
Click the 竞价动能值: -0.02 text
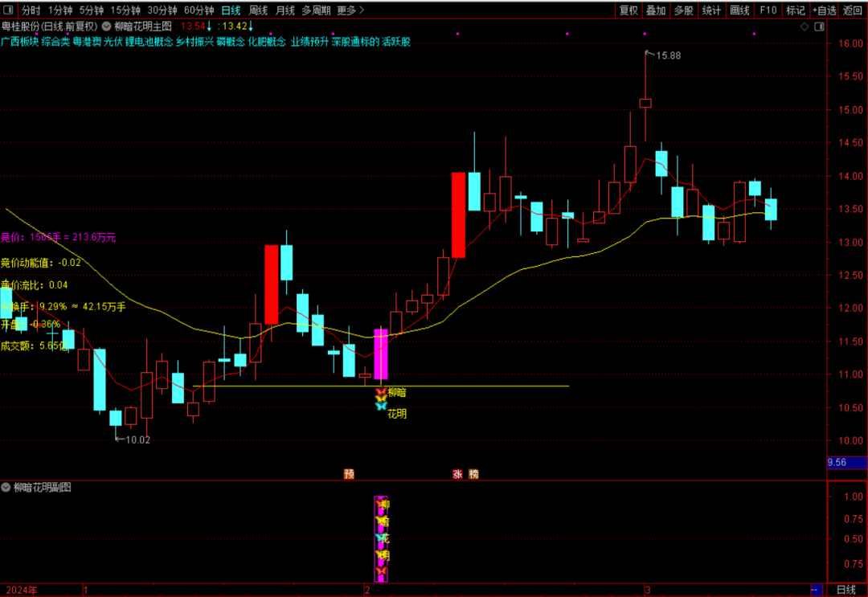[x=41, y=263]
